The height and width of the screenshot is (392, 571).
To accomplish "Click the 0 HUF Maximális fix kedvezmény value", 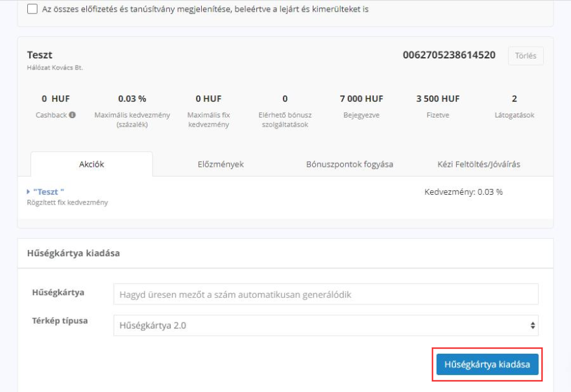I will pyautogui.click(x=209, y=99).
